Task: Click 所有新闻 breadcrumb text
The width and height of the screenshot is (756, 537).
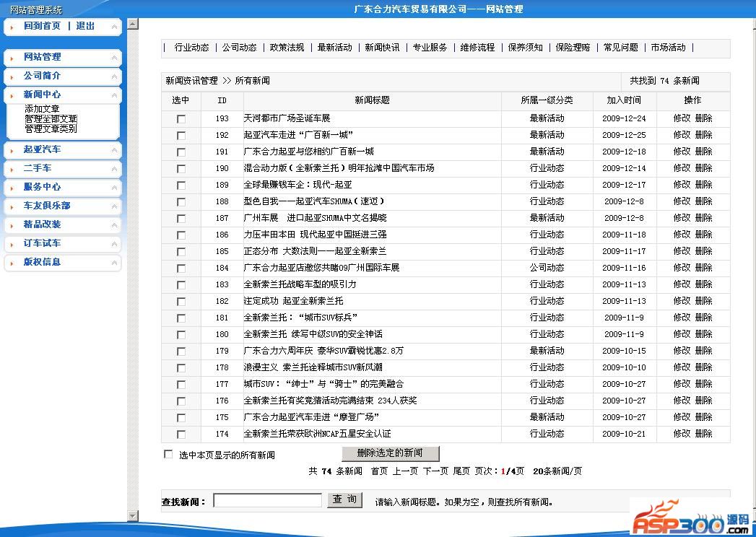Action: (x=252, y=81)
